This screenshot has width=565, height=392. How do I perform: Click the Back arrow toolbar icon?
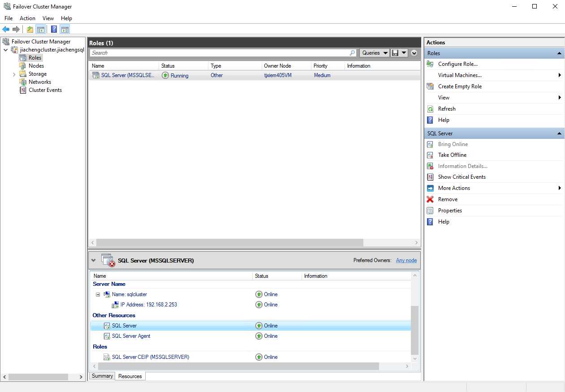point(6,30)
